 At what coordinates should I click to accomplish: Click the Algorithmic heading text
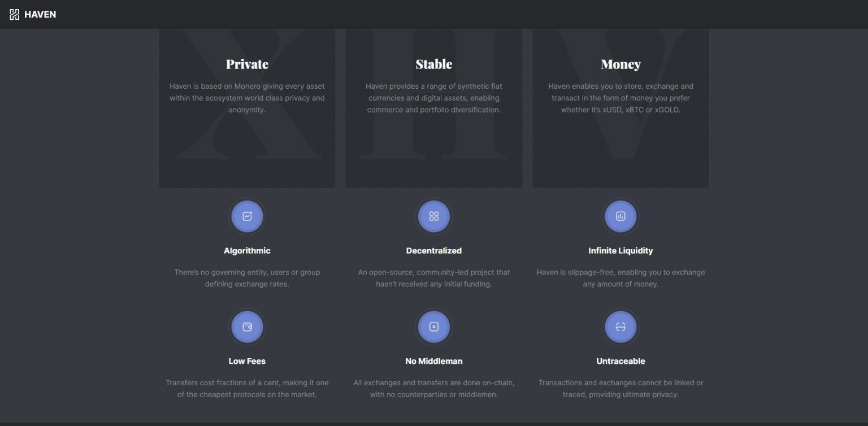coord(247,250)
